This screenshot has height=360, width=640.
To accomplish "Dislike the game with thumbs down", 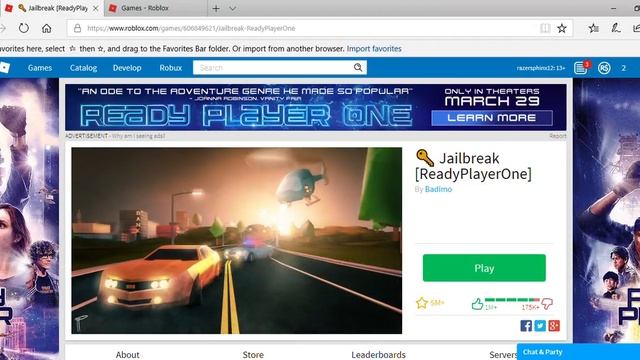I will tap(547, 304).
